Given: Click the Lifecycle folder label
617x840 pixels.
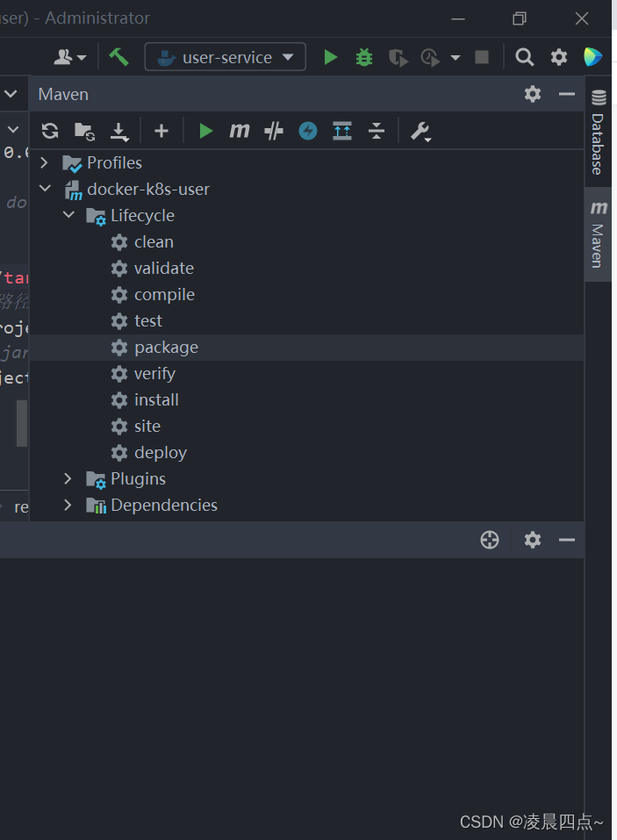Looking at the screenshot, I should (x=142, y=216).
